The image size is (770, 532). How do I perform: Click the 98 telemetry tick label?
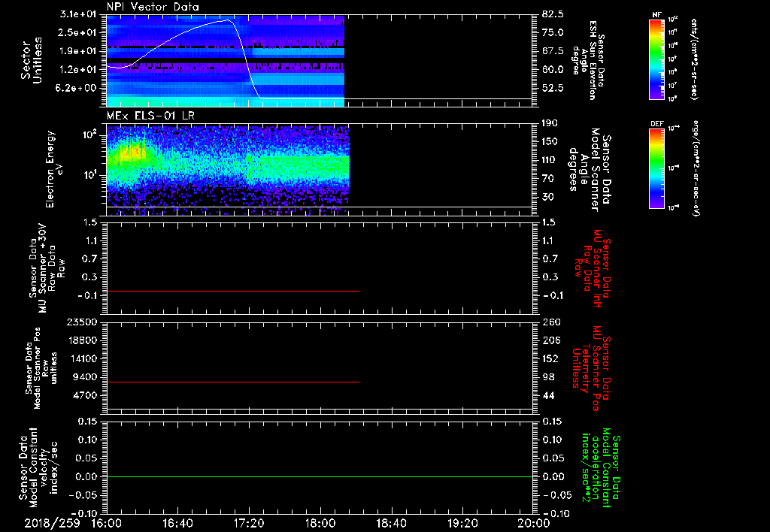[x=548, y=377]
